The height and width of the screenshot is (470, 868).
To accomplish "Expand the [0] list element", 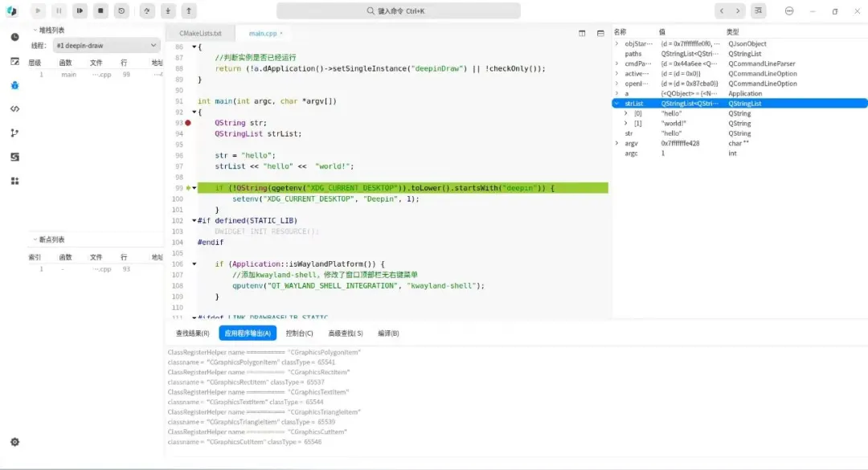I will [626, 113].
